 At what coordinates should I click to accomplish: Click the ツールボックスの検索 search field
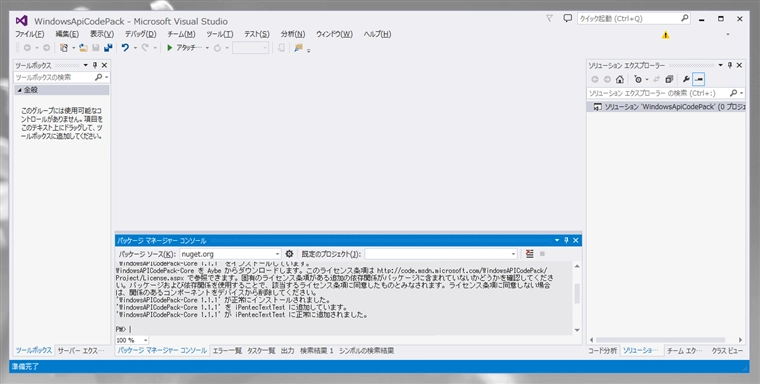(62, 77)
